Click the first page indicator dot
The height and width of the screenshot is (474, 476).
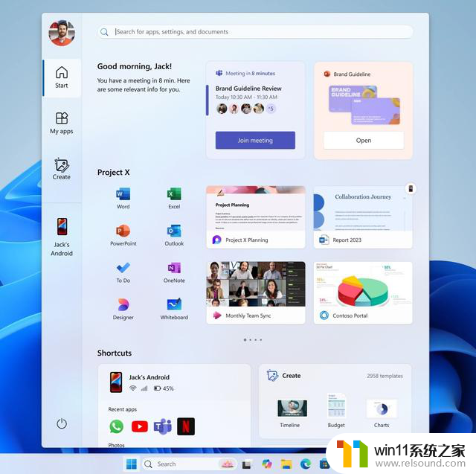click(245, 340)
